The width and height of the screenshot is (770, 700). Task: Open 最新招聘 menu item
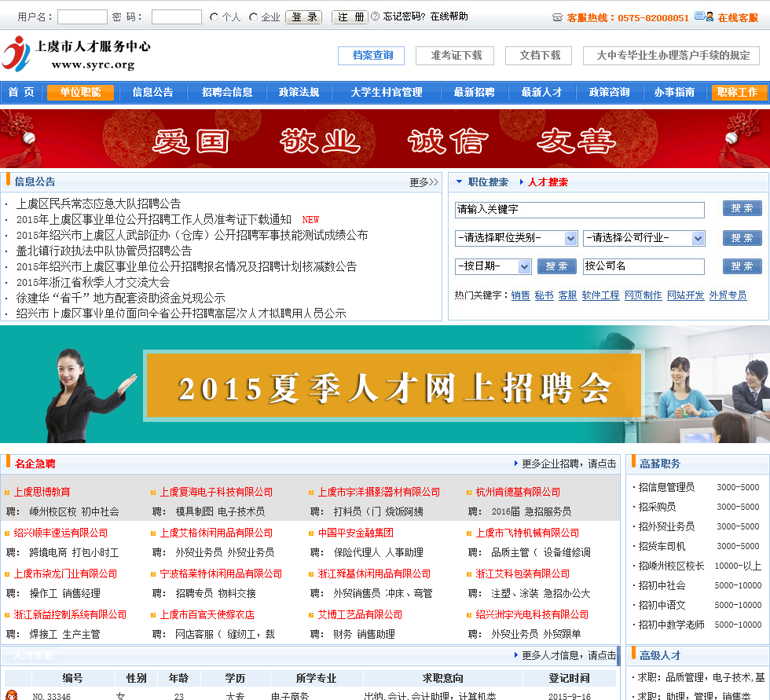(x=474, y=92)
